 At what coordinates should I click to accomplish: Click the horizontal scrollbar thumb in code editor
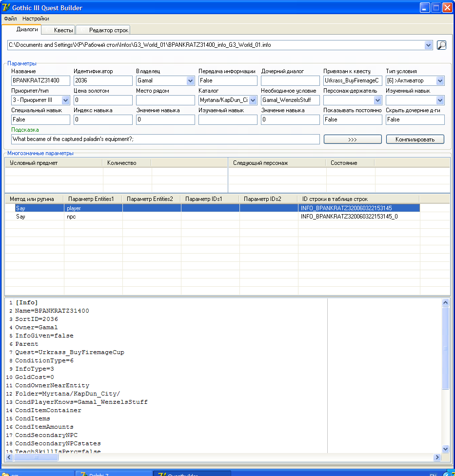[36, 457]
